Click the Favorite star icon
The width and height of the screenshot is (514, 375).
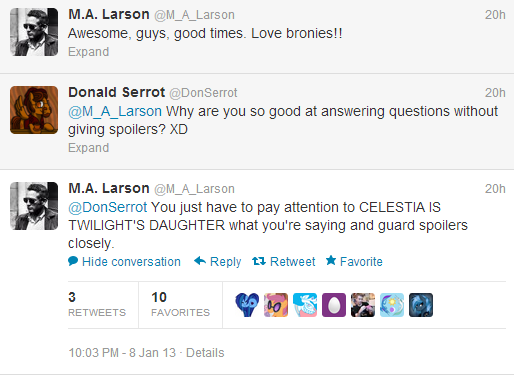tap(331, 260)
